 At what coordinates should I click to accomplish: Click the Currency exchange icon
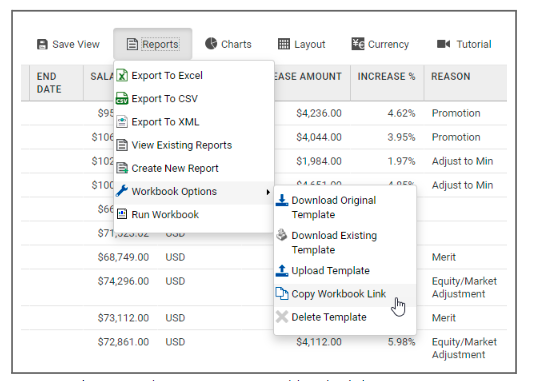[x=358, y=44]
